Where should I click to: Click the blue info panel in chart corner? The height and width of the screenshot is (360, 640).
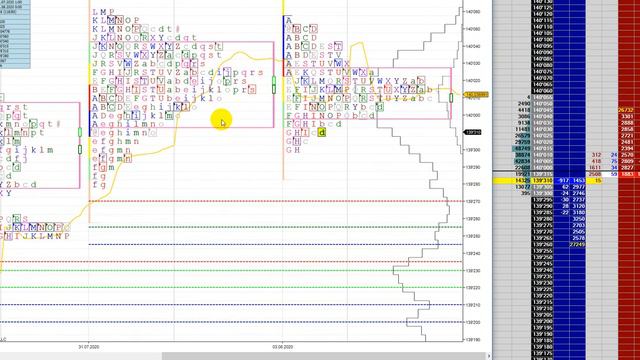point(15,34)
